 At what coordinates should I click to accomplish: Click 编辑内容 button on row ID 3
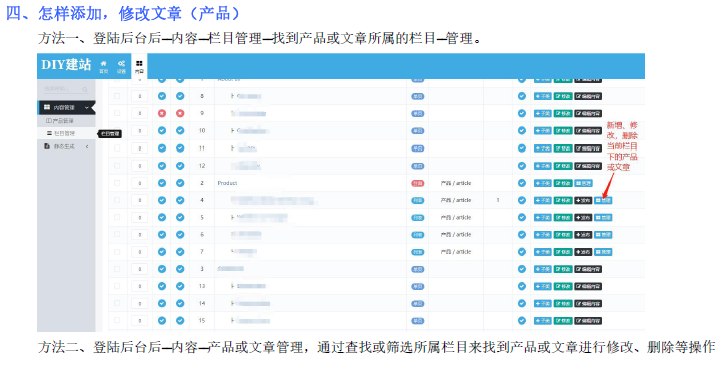click(588, 269)
